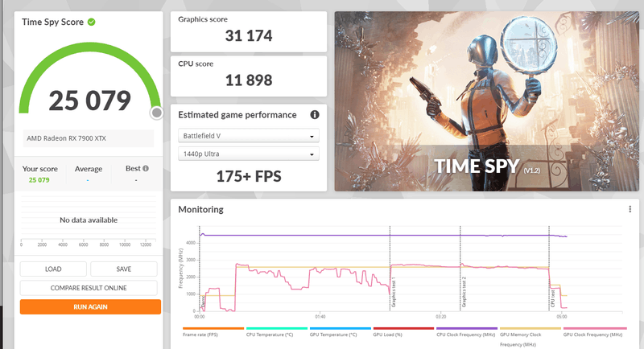Click the Average score label
This screenshot has width=644, height=349.
[89, 169]
